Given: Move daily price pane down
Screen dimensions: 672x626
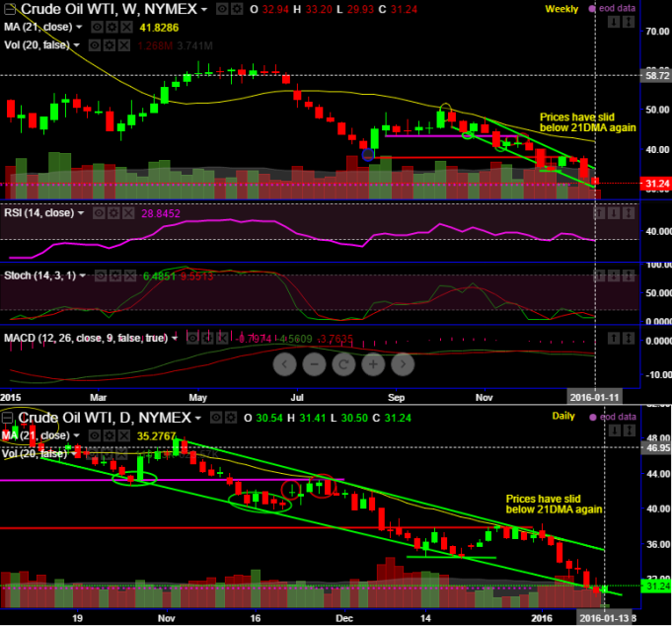Looking at the screenshot, I should pos(614,430).
